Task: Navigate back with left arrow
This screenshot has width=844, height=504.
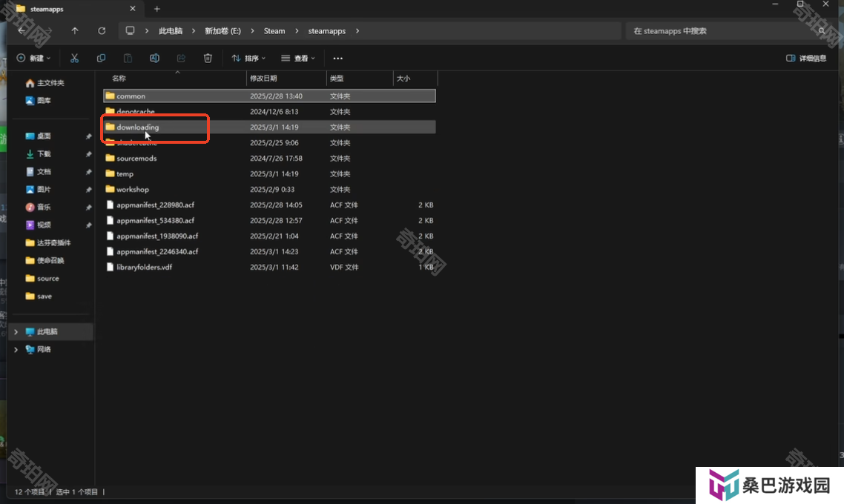Action: tap(22, 30)
